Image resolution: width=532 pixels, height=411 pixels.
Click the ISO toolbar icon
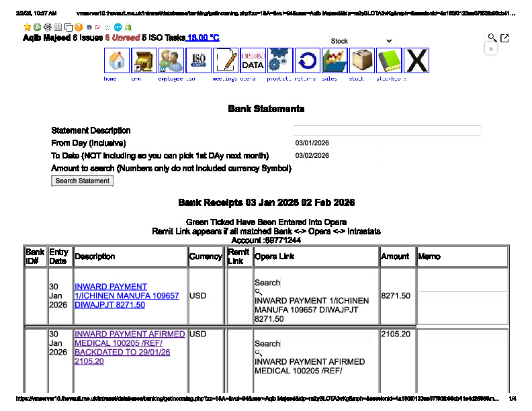point(198,61)
